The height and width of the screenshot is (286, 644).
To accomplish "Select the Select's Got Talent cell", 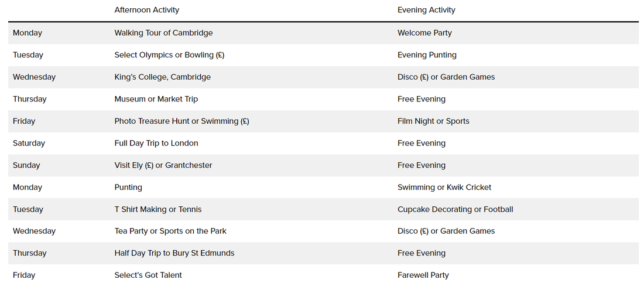I will [148, 275].
